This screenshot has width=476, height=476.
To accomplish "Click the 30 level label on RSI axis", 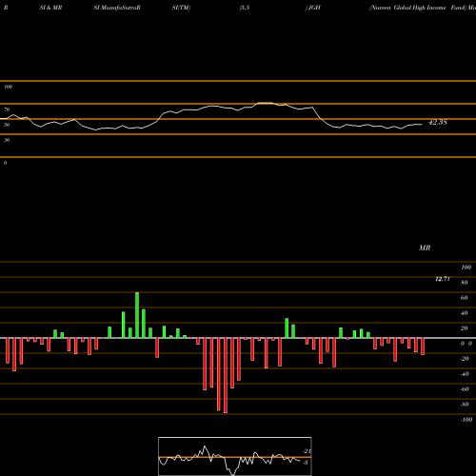I will [7, 140].
